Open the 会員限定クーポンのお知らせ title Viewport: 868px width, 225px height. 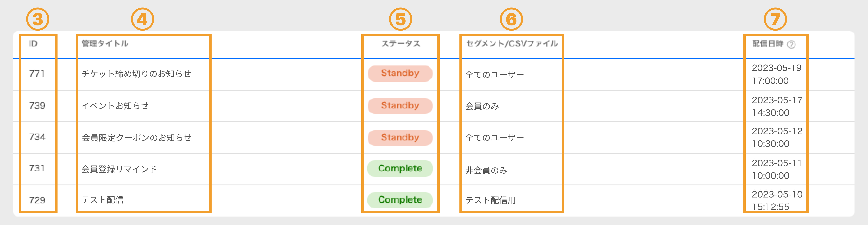point(136,138)
